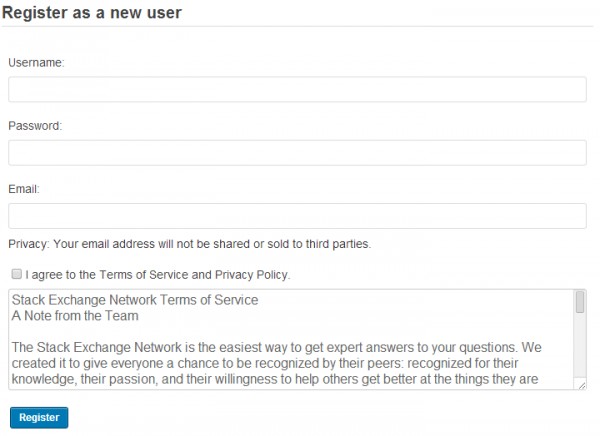600x436 pixels.
Task: Click "Stack Exchange Network Terms of Service" line
Action: click(x=135, y=300)
